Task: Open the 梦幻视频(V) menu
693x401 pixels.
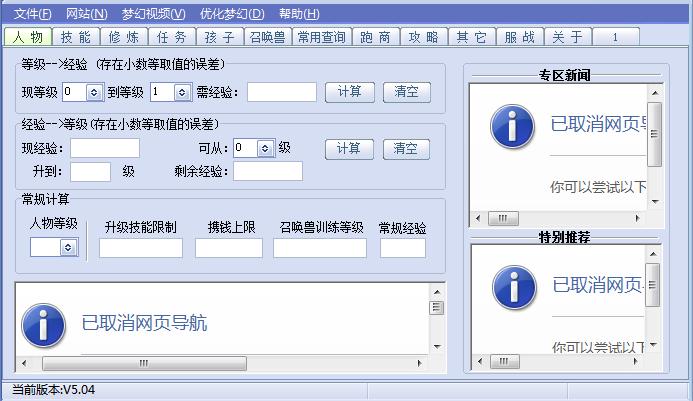Action: [x=154, y=14]
